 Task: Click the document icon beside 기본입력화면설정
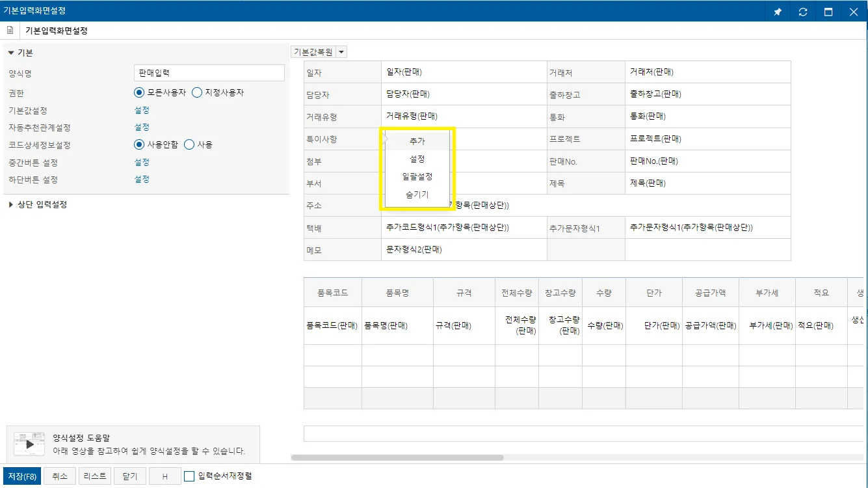pos(10,31)
